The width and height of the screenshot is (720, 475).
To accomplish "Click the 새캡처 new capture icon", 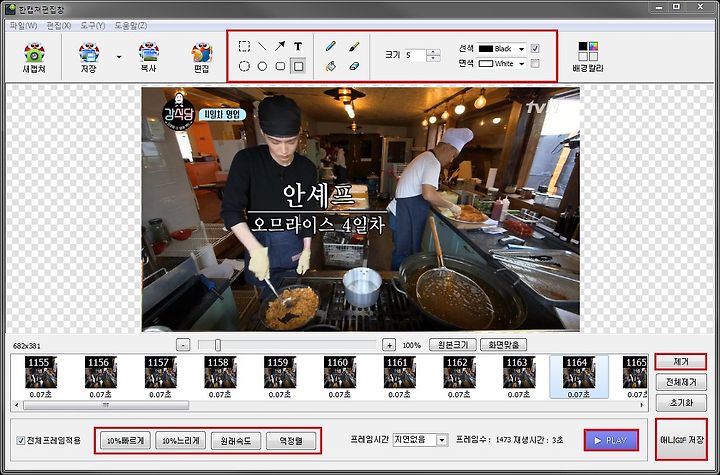I will coord(34,58).
